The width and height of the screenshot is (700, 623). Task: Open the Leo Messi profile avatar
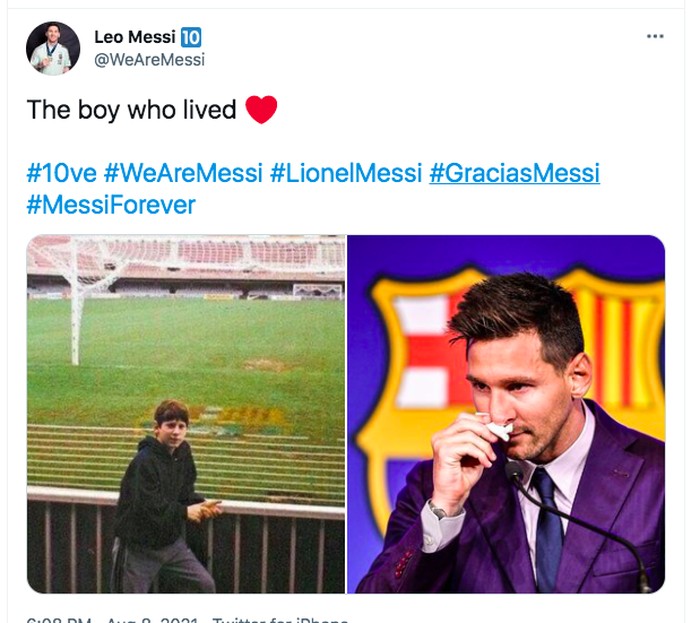pos(53,48)
